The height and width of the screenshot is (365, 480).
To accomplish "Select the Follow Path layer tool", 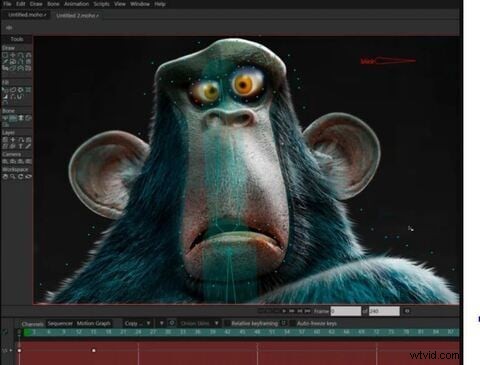I will pyautogui.click(x=21, y=140).
